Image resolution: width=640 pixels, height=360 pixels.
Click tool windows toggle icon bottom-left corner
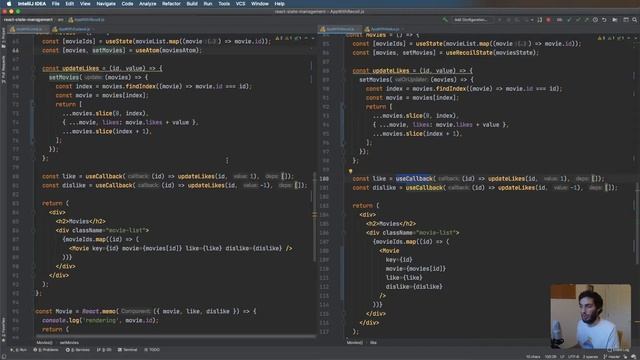[x=3, y=356]
